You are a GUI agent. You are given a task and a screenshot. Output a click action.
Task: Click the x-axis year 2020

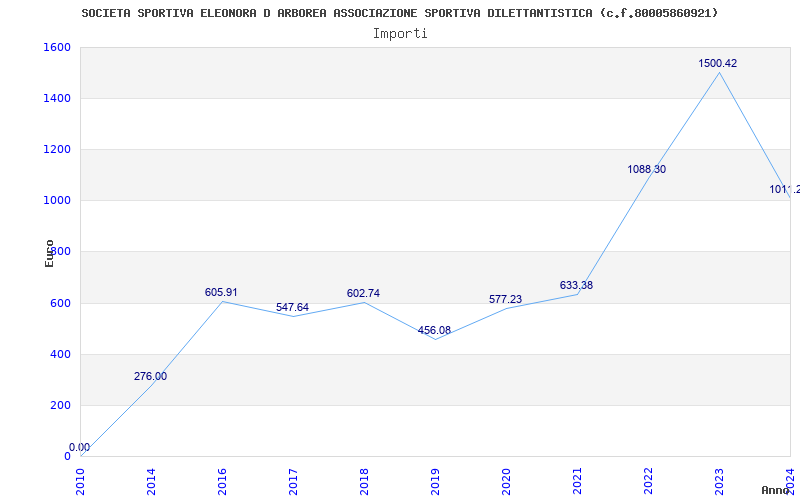tap(506, 482)
